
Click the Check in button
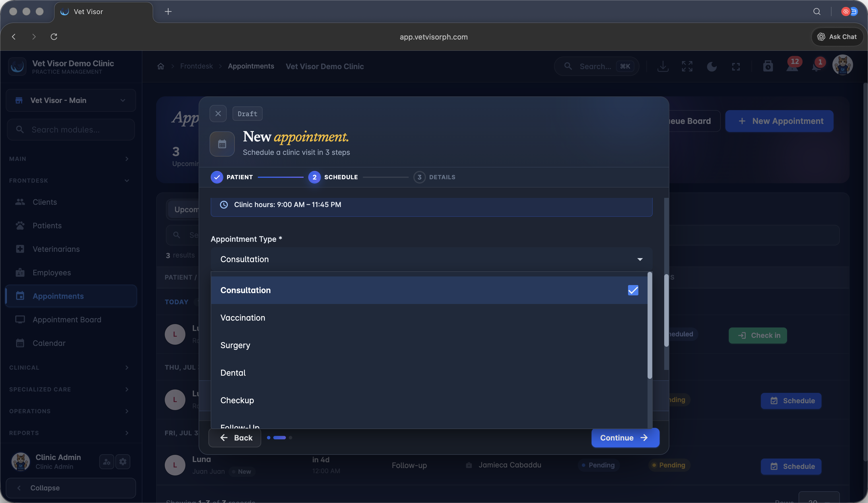pyautogui.click(x=758, y=336)
